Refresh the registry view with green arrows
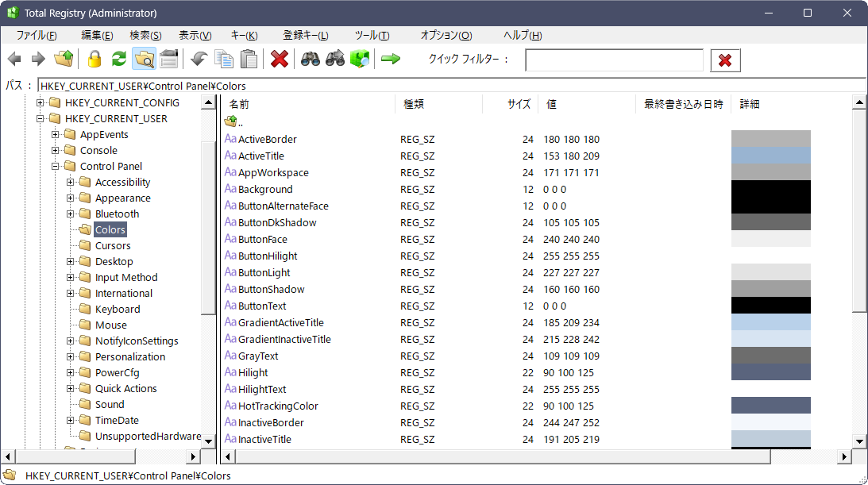 [119, 59]
